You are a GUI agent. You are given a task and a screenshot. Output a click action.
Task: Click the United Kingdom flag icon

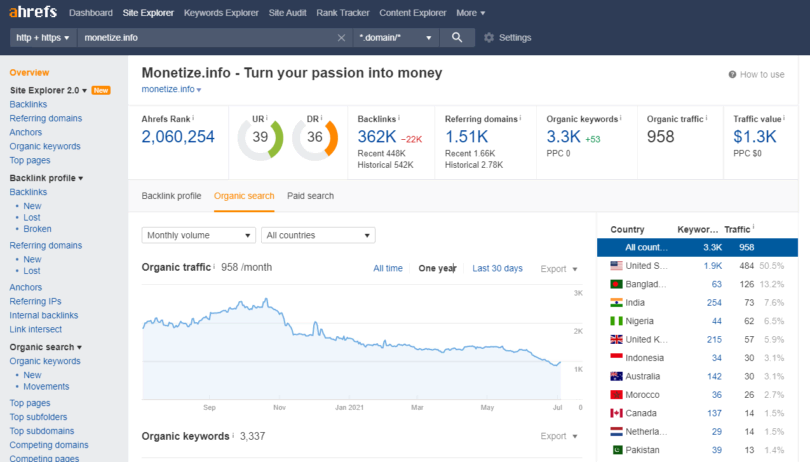click(x=616, y=340)
